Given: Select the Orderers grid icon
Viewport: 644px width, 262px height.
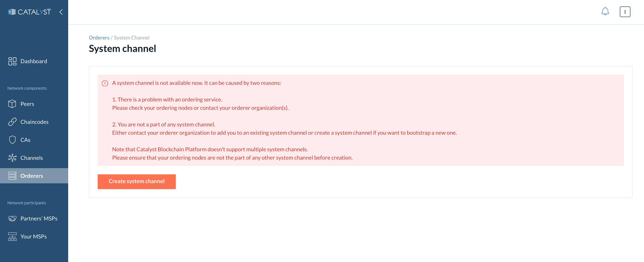Looking at the screenshot, I should (12, 176).
